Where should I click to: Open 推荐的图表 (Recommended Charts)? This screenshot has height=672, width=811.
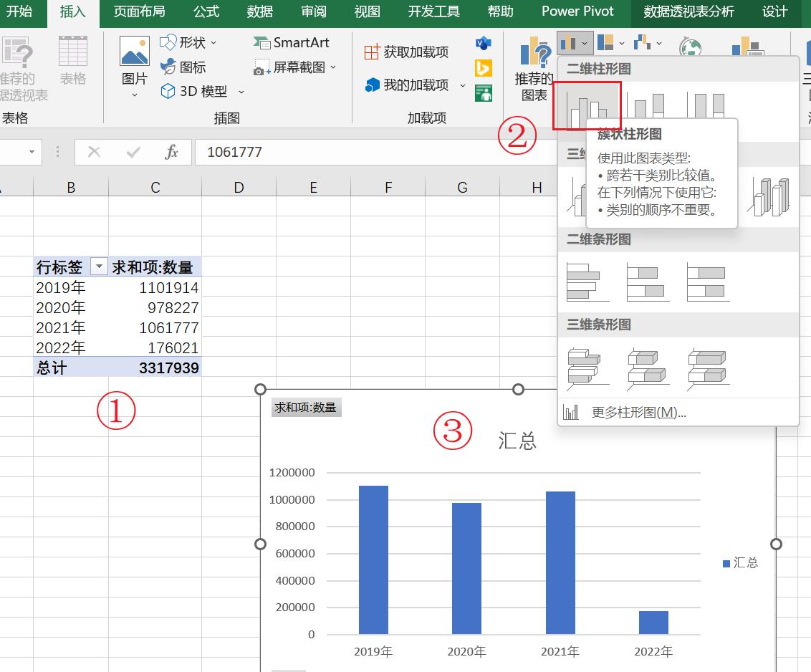(534, 69)
